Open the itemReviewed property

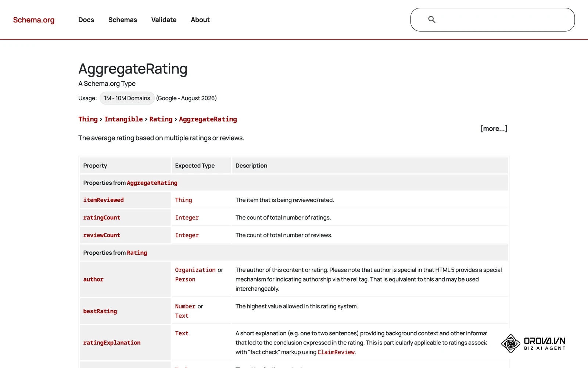pos(104,200)
